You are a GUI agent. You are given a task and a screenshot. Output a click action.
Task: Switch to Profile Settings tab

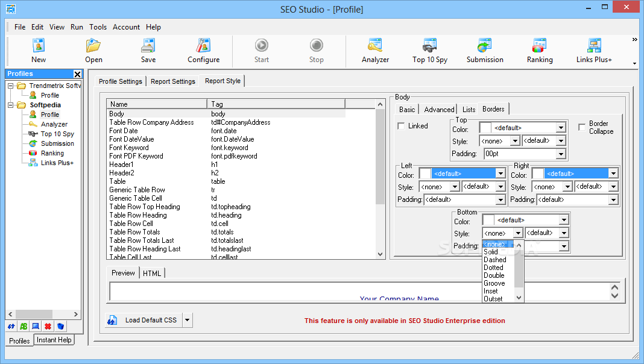(121, 81)
